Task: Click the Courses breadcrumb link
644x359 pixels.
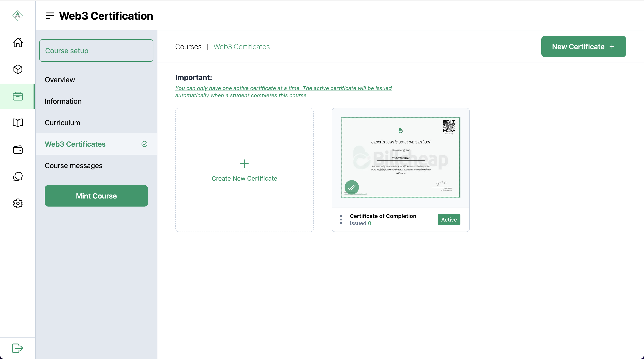Action: pyautogui.click(x=188, y=47)
